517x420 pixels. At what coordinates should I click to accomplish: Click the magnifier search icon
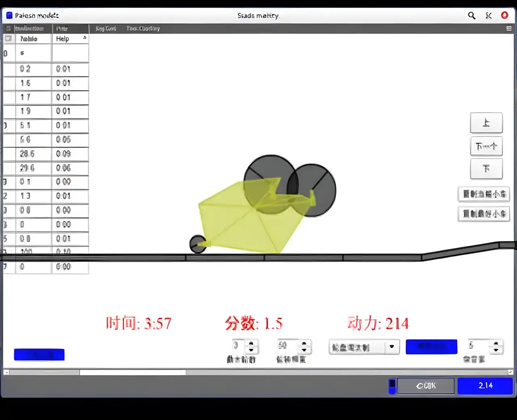coord(471,16)
